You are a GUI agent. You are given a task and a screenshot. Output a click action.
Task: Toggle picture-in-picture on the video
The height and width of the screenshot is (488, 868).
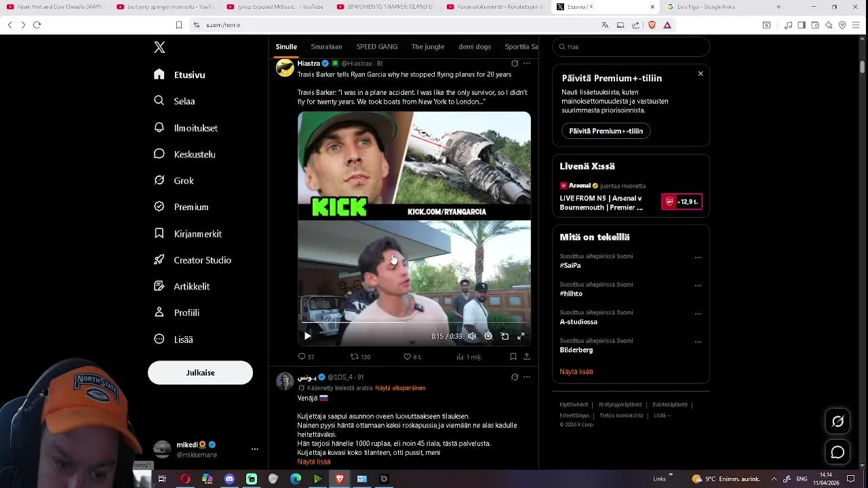point(505,336)
